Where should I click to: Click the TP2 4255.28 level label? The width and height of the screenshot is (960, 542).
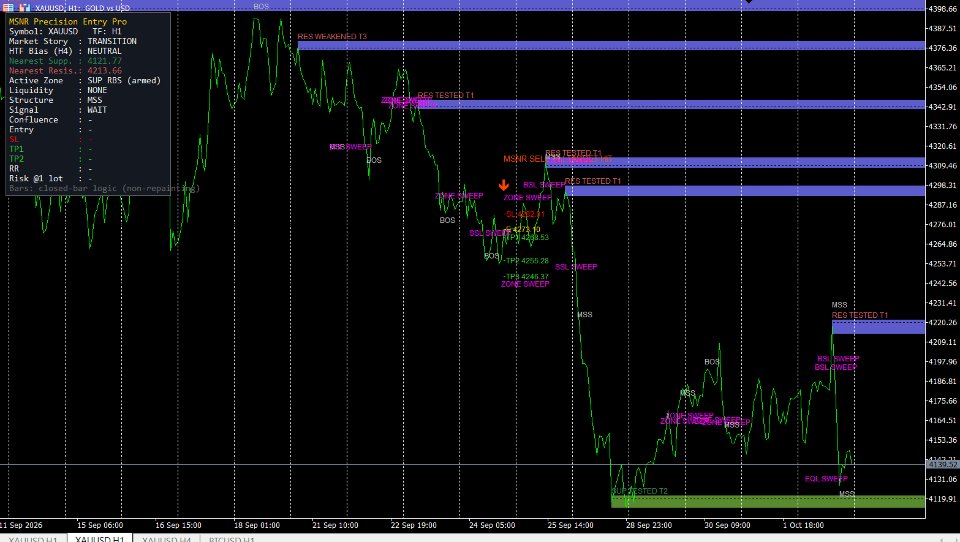[x=525, y=261]
